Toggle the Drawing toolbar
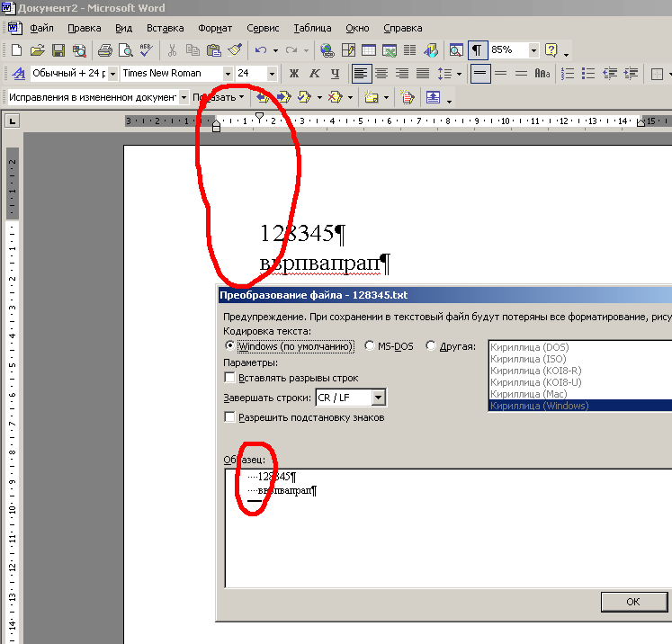Viewport: 672px width, 644px height. [431, 50]
